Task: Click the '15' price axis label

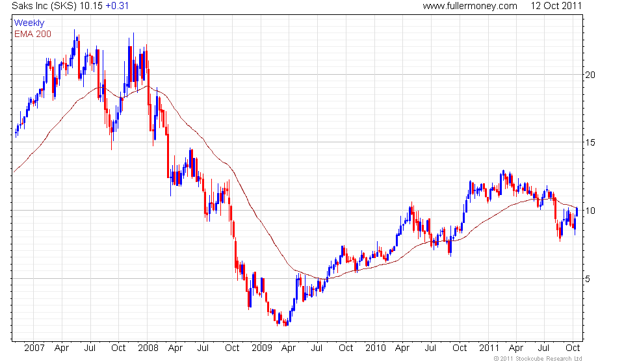Action: (590, 142)
